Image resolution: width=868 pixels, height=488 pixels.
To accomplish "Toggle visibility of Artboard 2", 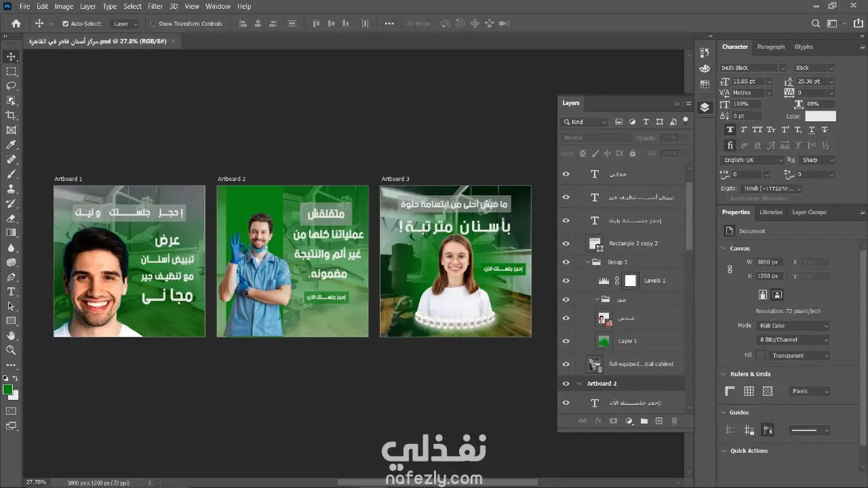I will pyautogui.click(x=566, y=384).
